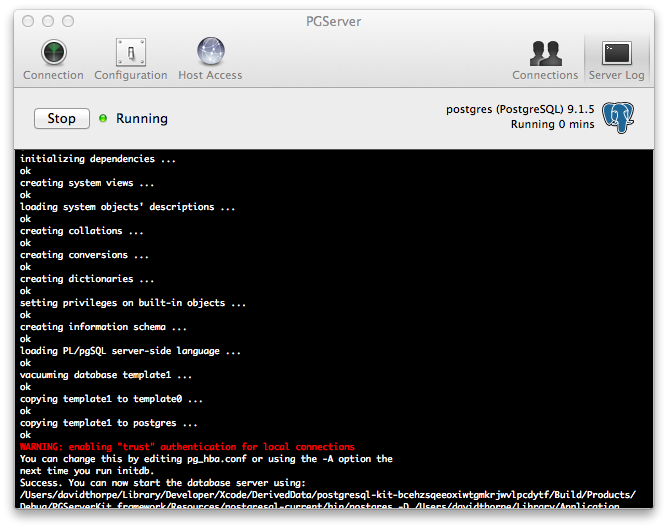Click line 'next time you run initdb.'
This screenshot has height=529, width=668.
point(87,471)
